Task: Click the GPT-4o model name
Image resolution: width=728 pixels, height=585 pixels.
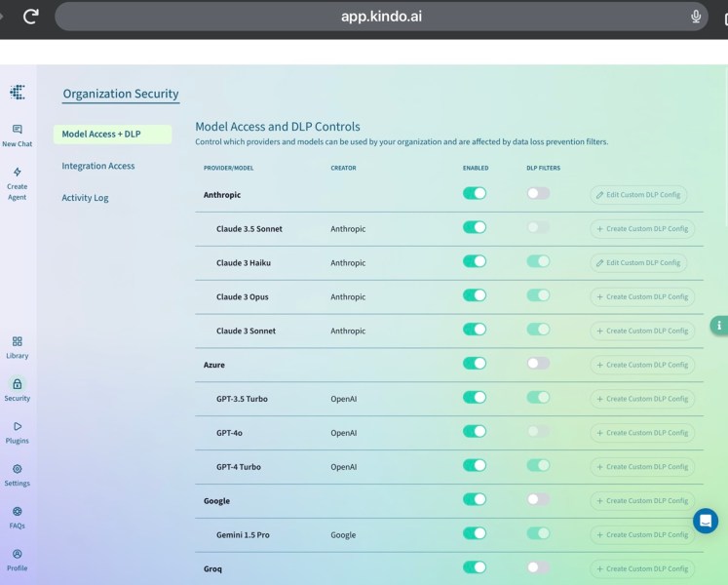Action: [229, 433]
